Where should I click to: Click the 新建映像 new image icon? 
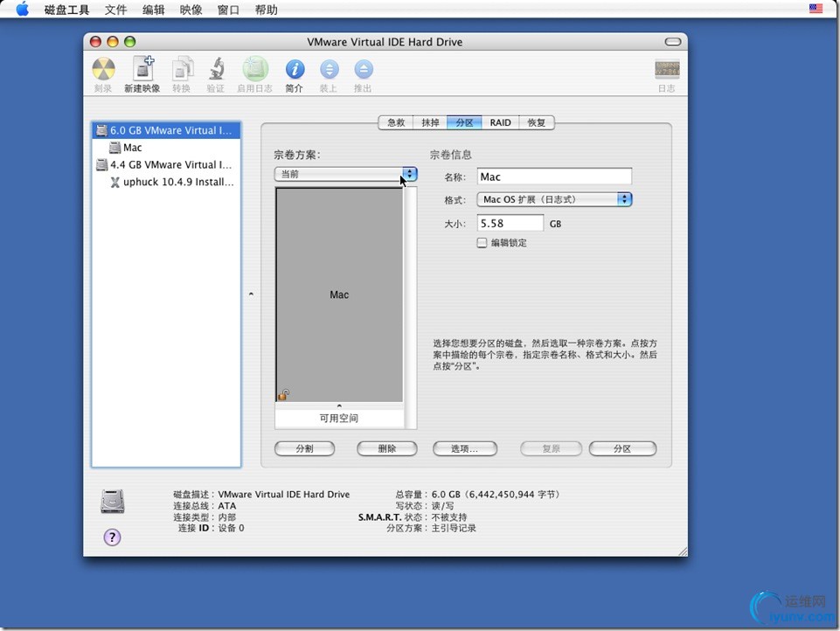[x=142, y=70]
